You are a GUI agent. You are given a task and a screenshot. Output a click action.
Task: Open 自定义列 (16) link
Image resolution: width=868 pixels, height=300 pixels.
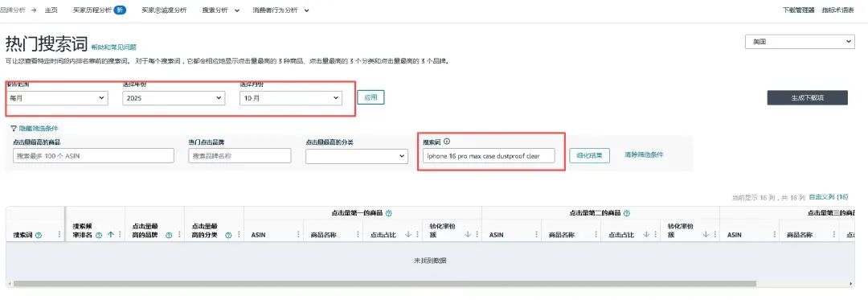coord(828,197)
